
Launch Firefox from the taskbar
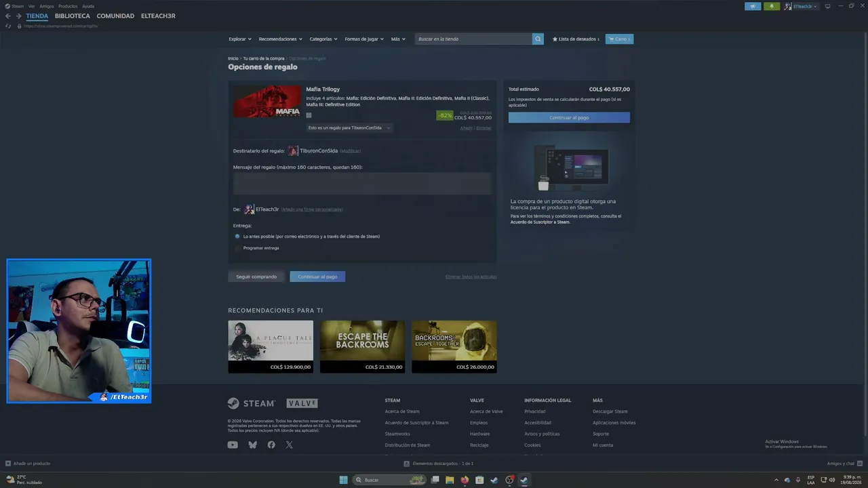465,480
